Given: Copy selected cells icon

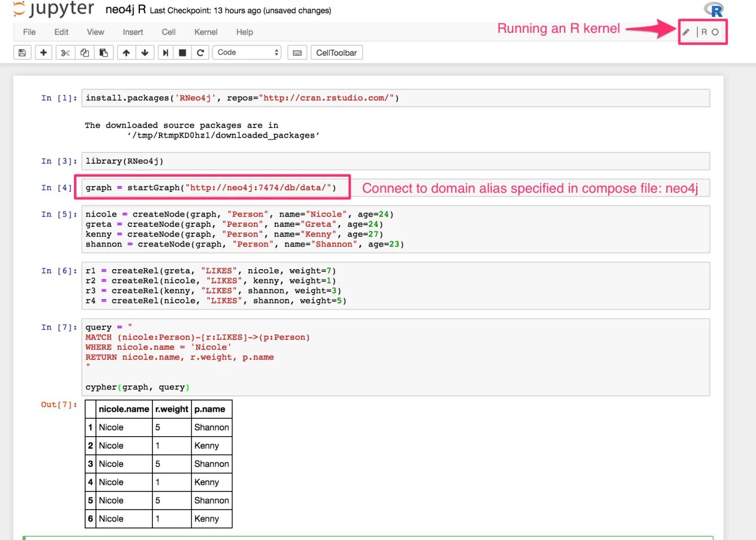Looking at the screenshot, I should point(85,52).
